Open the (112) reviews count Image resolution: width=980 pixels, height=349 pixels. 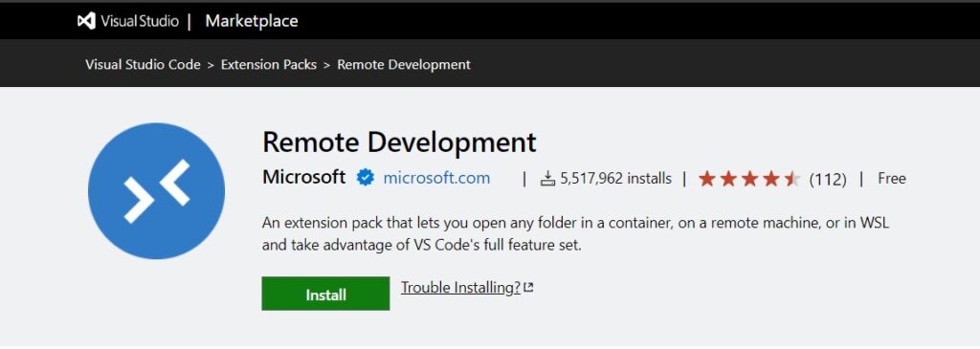tap(828, 180)
